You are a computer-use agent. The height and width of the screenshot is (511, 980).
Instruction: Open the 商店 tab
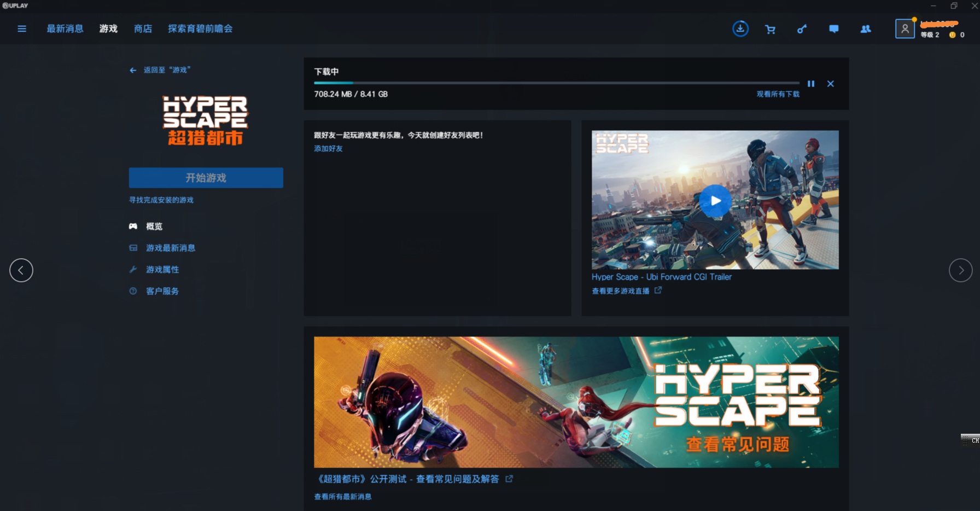point(143,29)
